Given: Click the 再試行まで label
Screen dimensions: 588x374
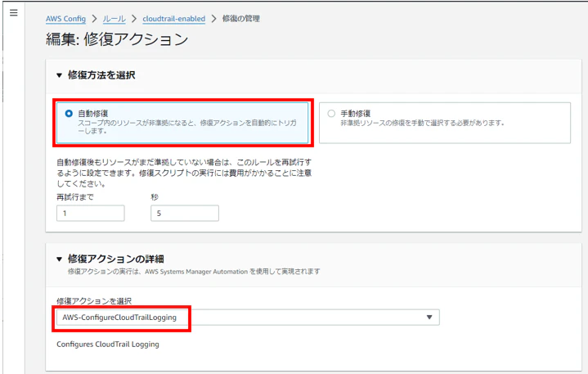Looking at the screenshot, I should [x=75, y=197].
